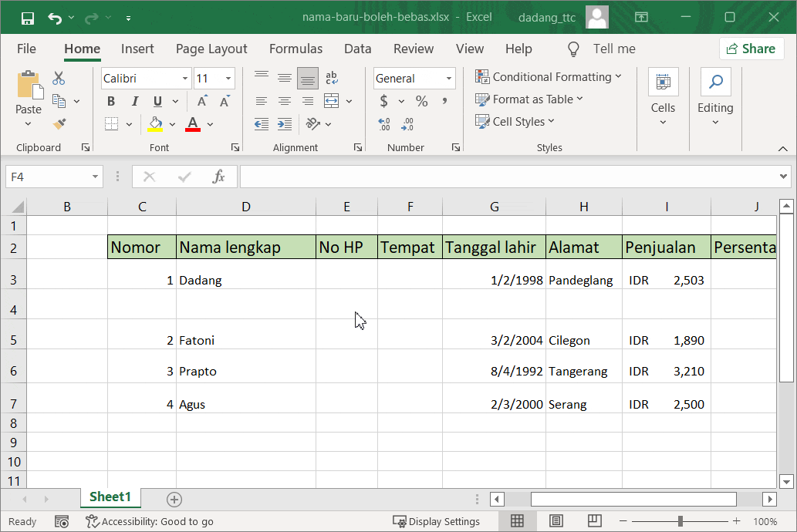Select the Sheet1 tab

pos(110,498)
